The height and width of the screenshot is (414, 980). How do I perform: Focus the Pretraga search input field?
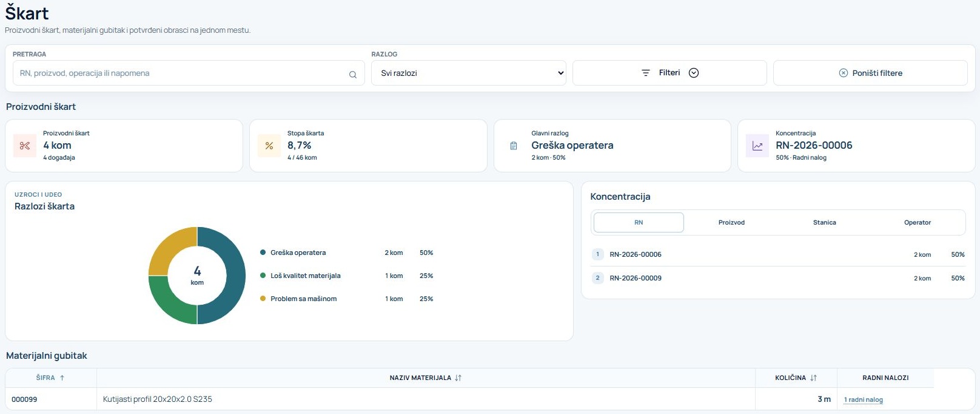pyautogui.click(x=189, y=73)
